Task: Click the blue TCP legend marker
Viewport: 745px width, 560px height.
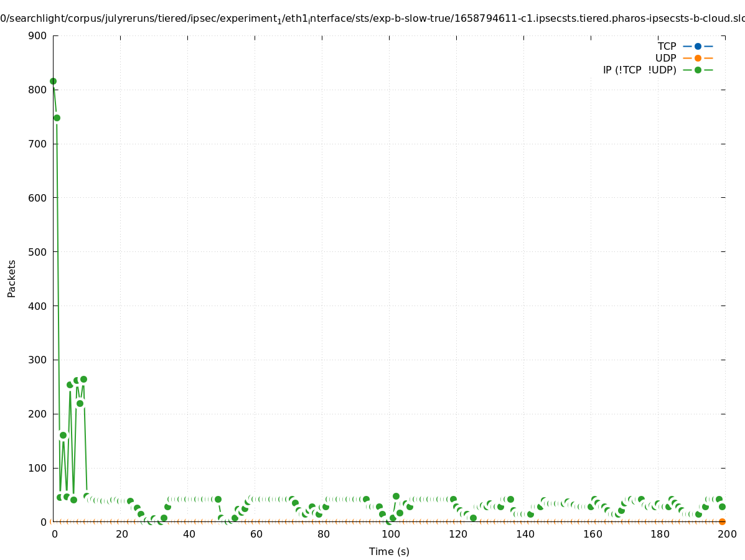Action: point(698,46)
